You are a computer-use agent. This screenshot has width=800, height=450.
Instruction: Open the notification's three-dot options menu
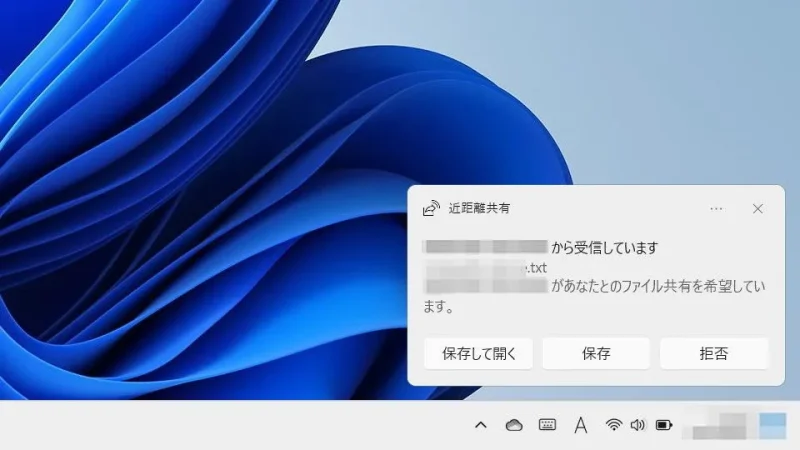pos(716,209)
